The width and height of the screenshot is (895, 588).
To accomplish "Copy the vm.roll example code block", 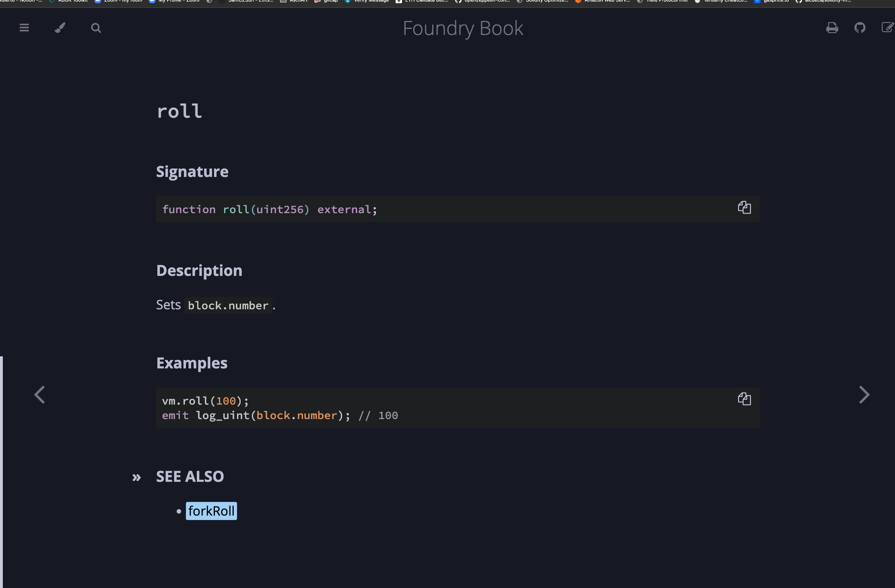I will pos(744,399).
